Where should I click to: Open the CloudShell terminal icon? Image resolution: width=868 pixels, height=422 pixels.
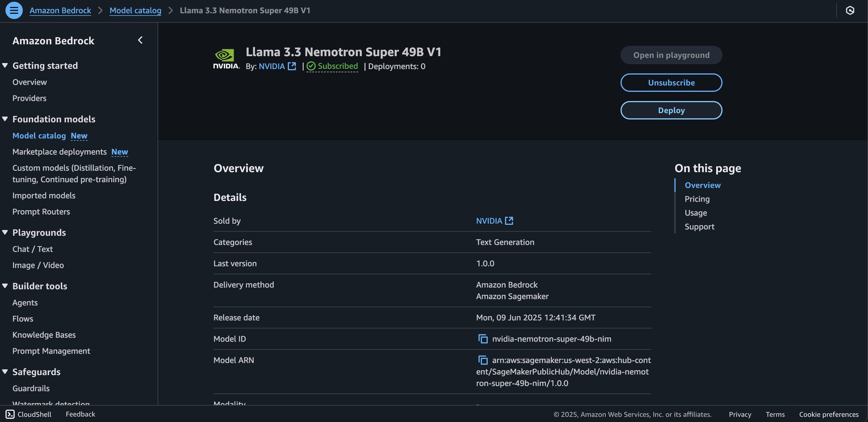10,414
